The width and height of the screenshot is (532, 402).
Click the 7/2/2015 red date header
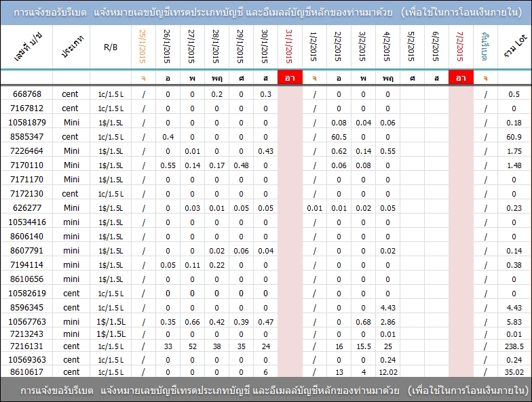coord(460,46)
